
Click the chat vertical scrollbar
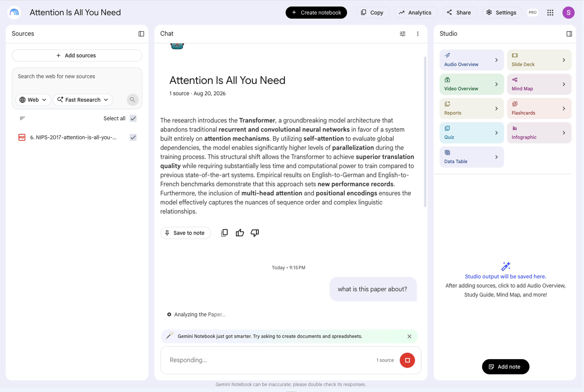(x=425, y=132)
